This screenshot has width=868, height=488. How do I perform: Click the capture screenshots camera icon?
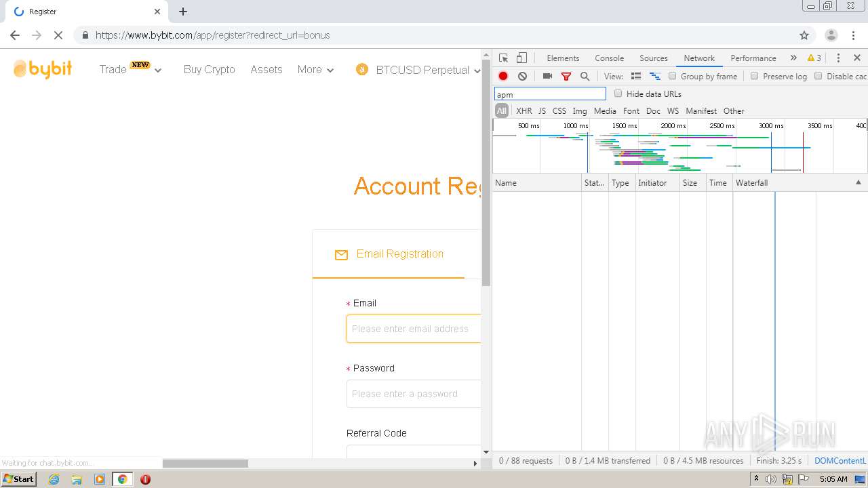[547, 77]
